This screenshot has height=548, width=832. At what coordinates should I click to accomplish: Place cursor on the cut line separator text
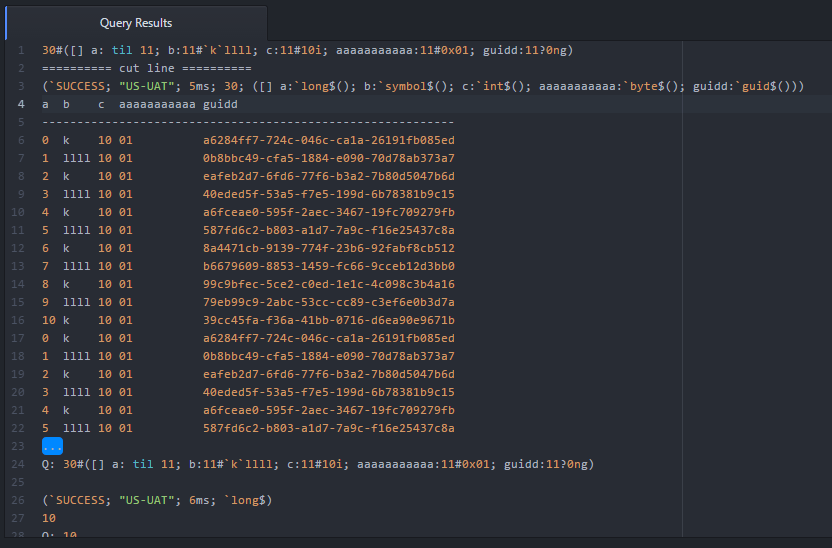146,68
